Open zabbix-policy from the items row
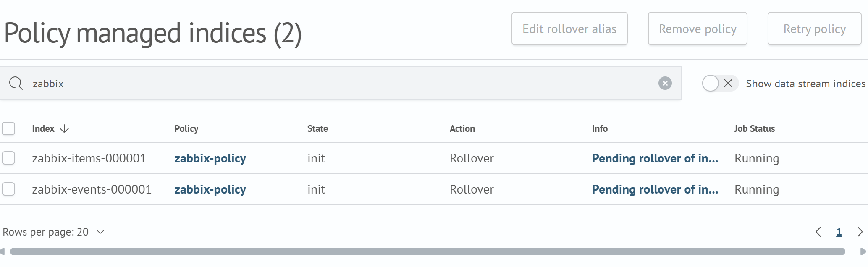Screen dimensions: 868x267 pos(210,158)
